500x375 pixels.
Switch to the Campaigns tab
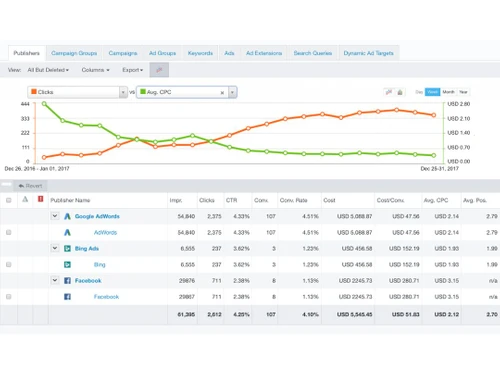[x=123, y=53]
